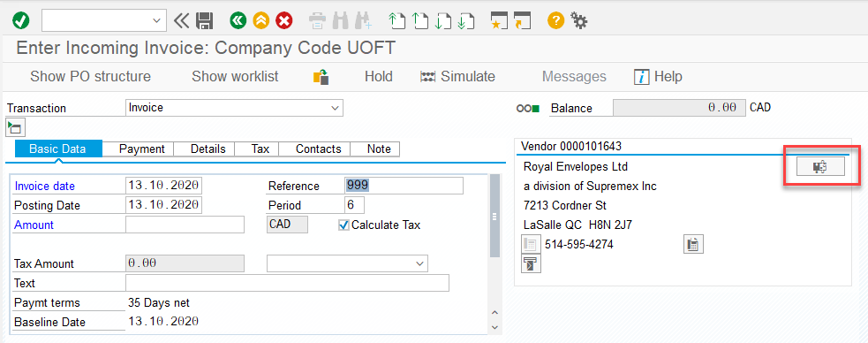Click the Royal Envelopes Ltd vendor name
This screenshot has height=343, width=868.
(x=576, y=167)
